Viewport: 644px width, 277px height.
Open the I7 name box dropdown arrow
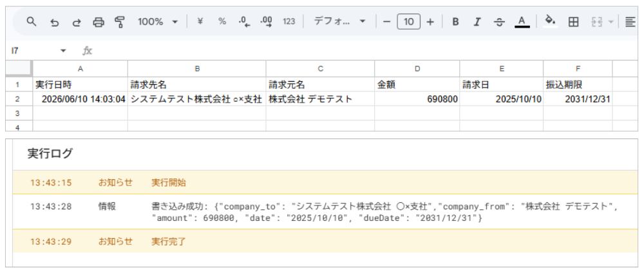tap(63, 50)
